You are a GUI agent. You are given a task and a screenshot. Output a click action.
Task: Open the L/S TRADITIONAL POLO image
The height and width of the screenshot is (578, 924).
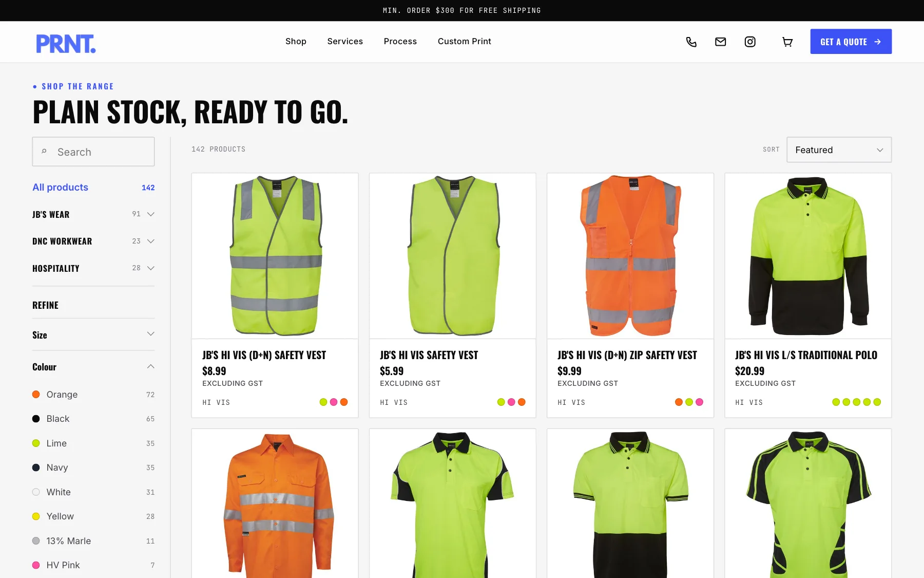808,256
